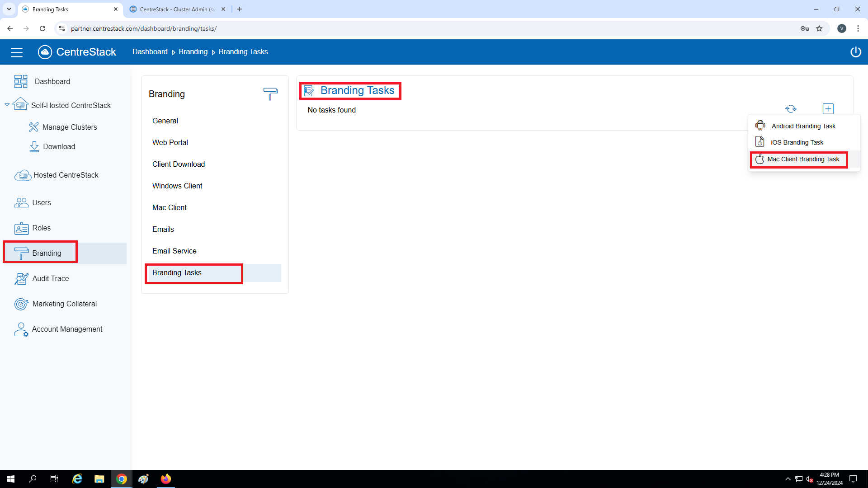
Task: Go to Branding in breadcrumb
Action: click(x=193, y=52)
